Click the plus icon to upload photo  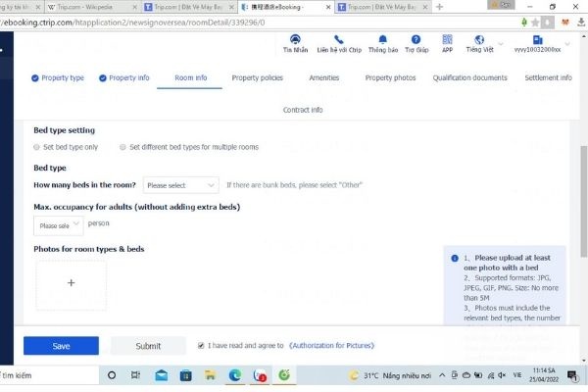pyautogui.click(x=71, y=282)
